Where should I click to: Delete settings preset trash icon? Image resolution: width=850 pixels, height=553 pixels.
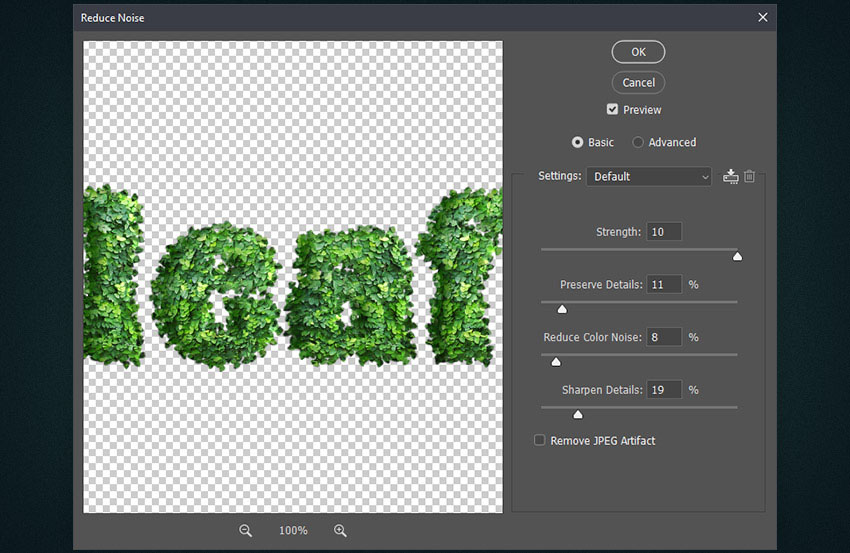pos(749,177)
